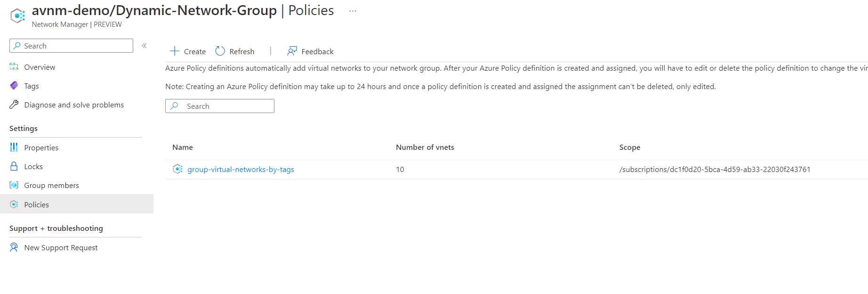Open the Overview menu item
Image resolution: width=868 pixels, height=294 pixels.
(x=40, y=67)
